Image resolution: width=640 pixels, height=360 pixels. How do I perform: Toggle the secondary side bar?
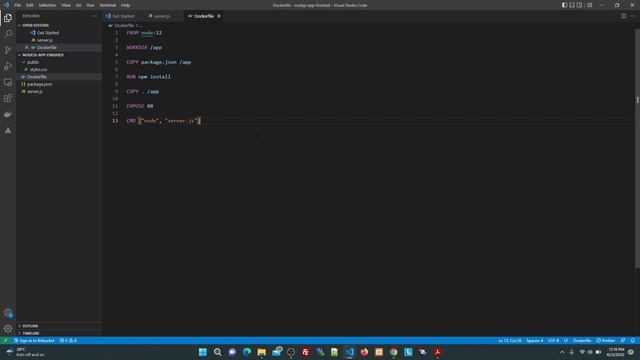[579, 5]
